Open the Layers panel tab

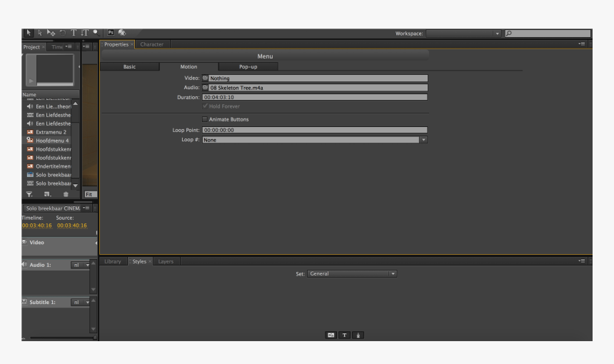[x=166, y=261]
